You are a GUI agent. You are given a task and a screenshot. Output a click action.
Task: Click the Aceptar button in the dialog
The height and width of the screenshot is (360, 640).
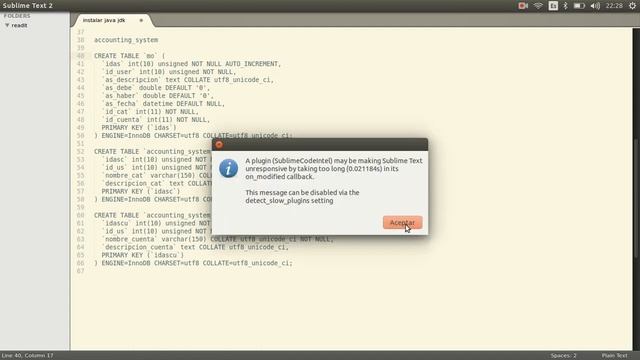click(x=402, y=222)
